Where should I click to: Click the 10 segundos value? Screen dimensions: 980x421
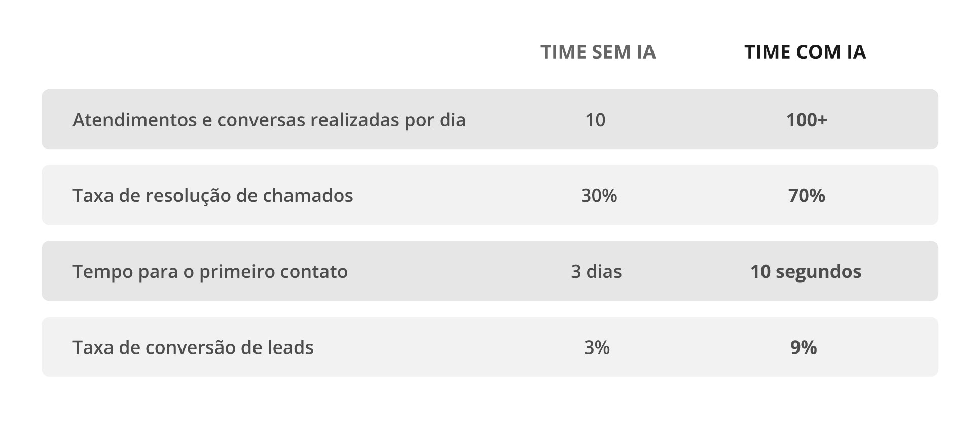(806, 272)
